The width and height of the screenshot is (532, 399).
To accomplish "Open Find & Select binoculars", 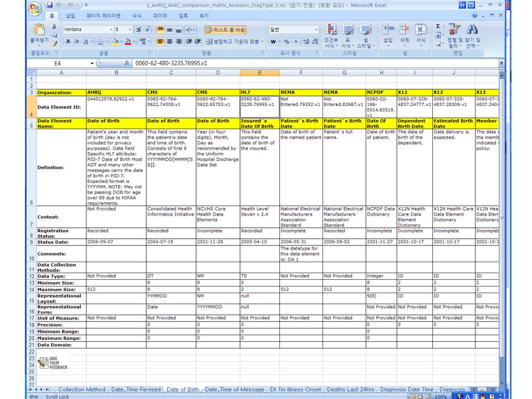I will tap(472, 36).
